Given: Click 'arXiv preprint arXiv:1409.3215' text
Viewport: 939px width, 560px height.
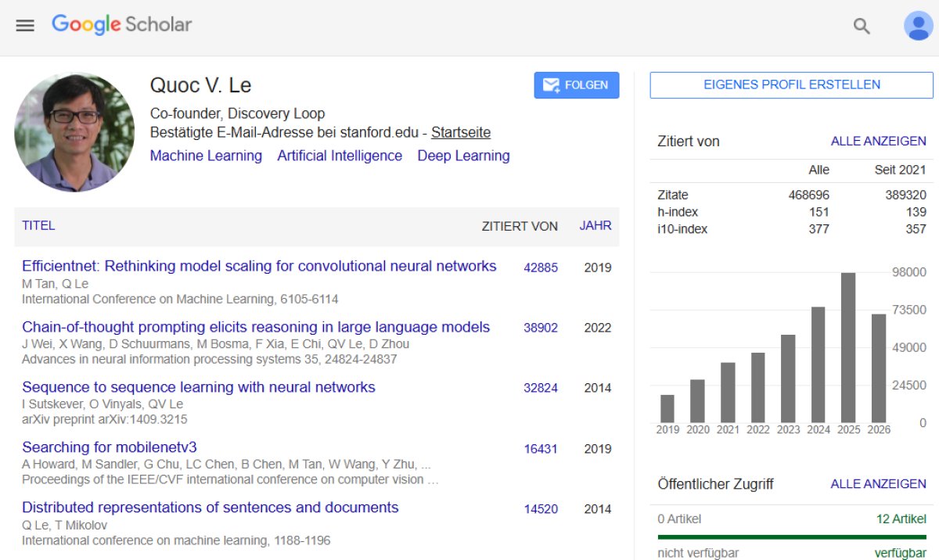Looking at the screenshot, I should click(104, 419).
